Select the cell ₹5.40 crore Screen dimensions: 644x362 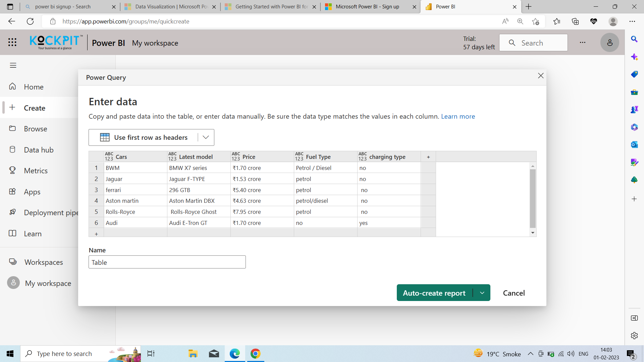(262, 190)
